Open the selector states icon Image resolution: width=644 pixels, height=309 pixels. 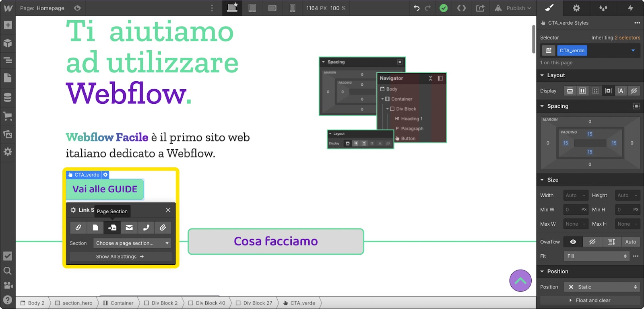point(549,50)
